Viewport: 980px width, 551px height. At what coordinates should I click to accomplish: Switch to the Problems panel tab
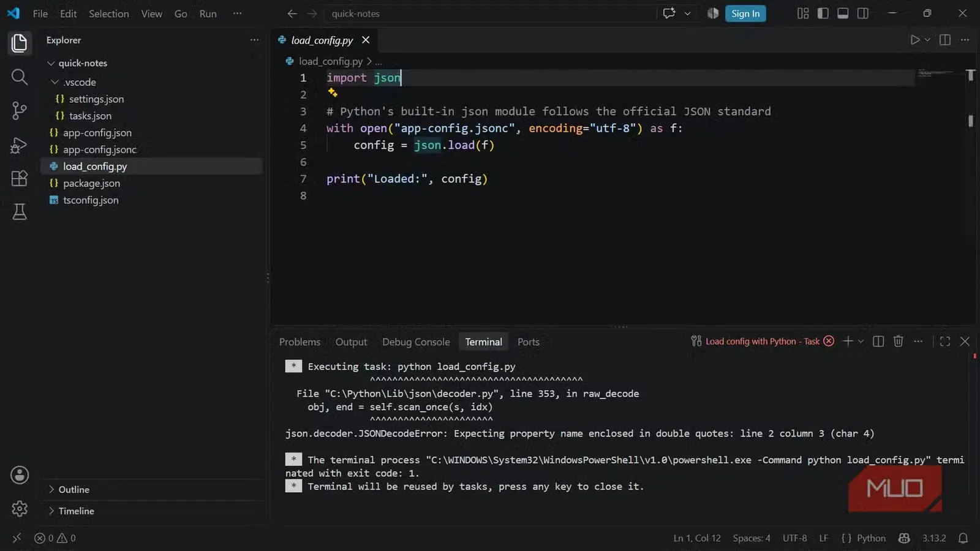click(x=300, y=342)
